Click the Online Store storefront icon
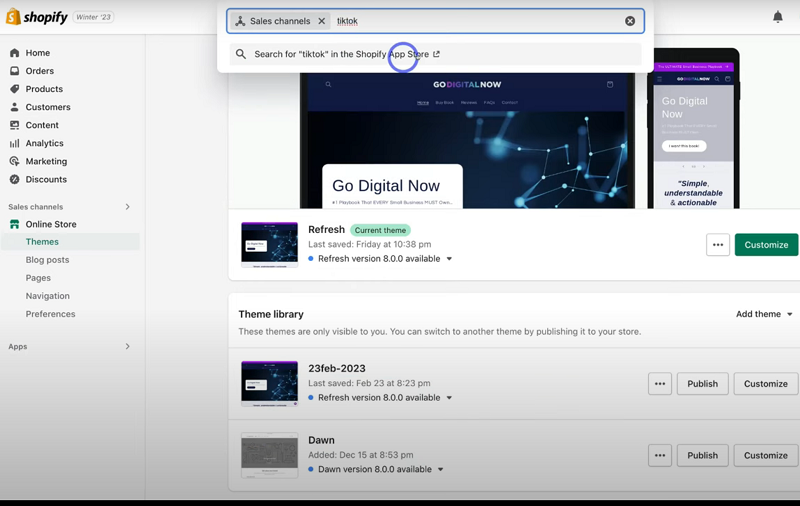This screenshot has width=800, height=506. coord(14,224)
